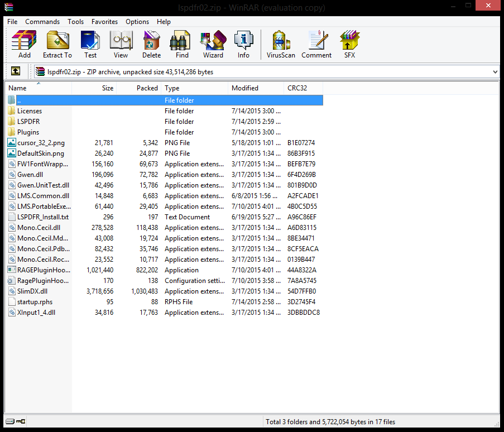Viewport: 504px width, 432px height.
Task: Select the LSPDFR folder icon
Action: (x=12, y=122)
